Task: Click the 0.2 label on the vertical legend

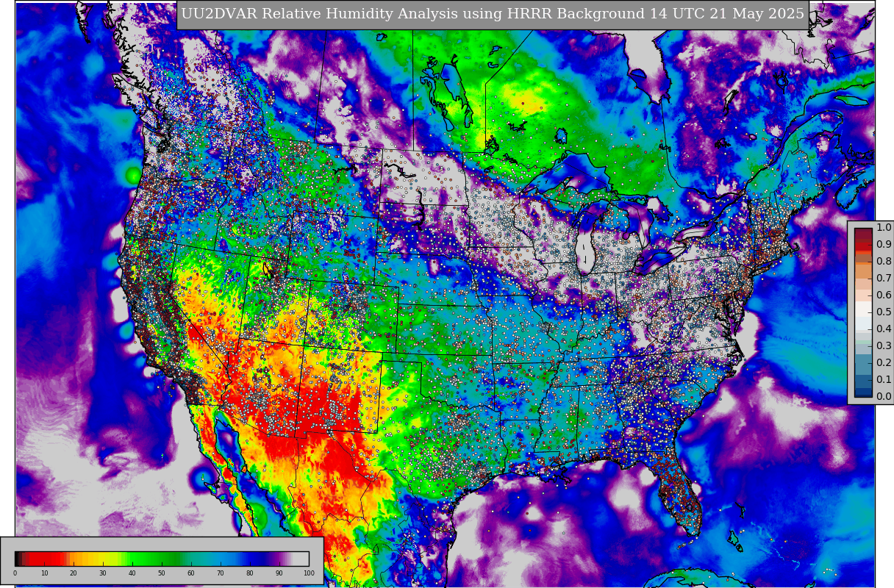Action: [884, 362]
